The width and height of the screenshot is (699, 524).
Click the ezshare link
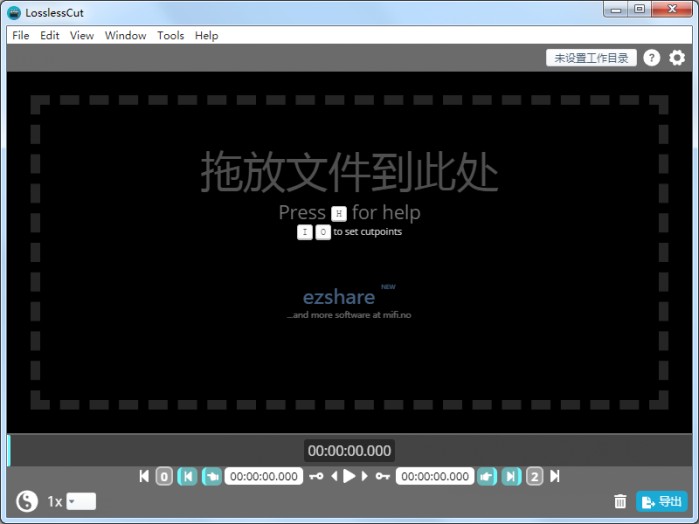(x=339, y=297)
